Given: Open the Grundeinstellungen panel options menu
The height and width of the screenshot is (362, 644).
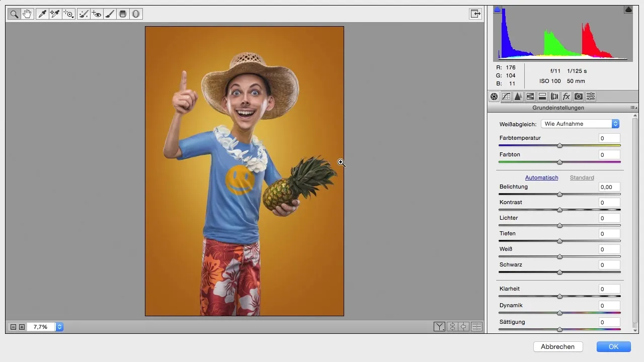Looking at the screenshot, I should (x=633, y=108).
